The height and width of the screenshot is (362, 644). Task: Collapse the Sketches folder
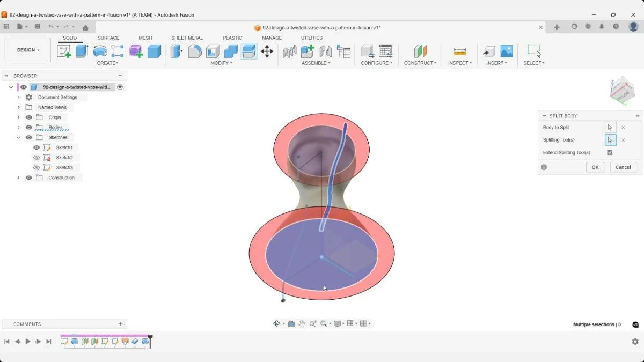coord(18,137)
